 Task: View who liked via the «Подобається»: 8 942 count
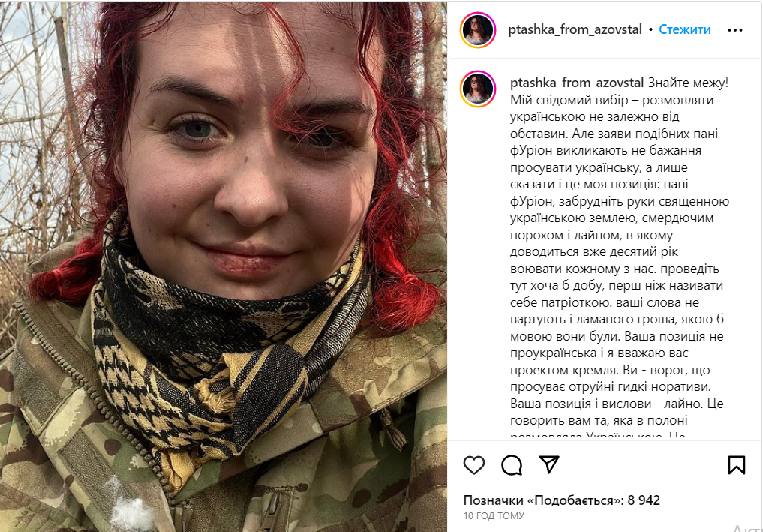tap(561, 500)
